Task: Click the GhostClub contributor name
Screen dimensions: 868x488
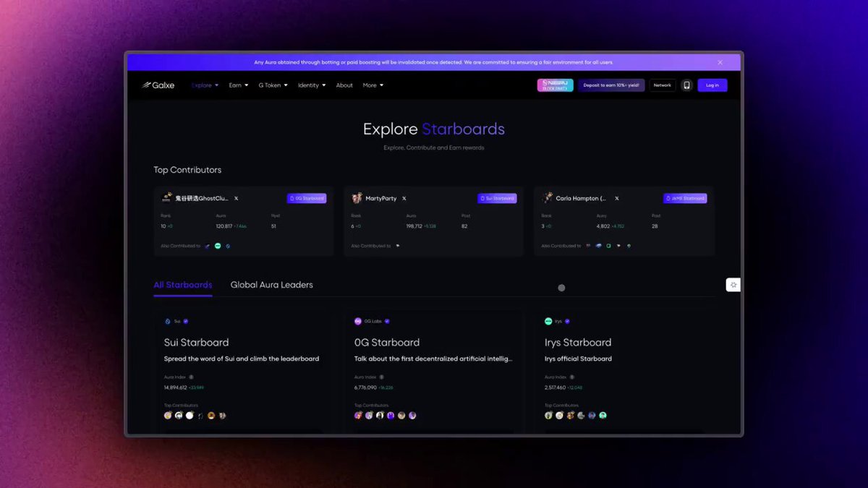Action: 202,198
